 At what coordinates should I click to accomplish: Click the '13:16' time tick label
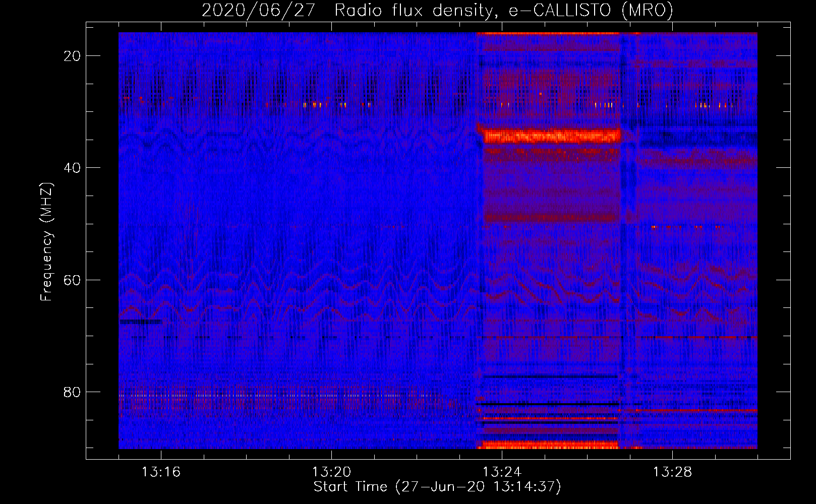tap(161, 472)
